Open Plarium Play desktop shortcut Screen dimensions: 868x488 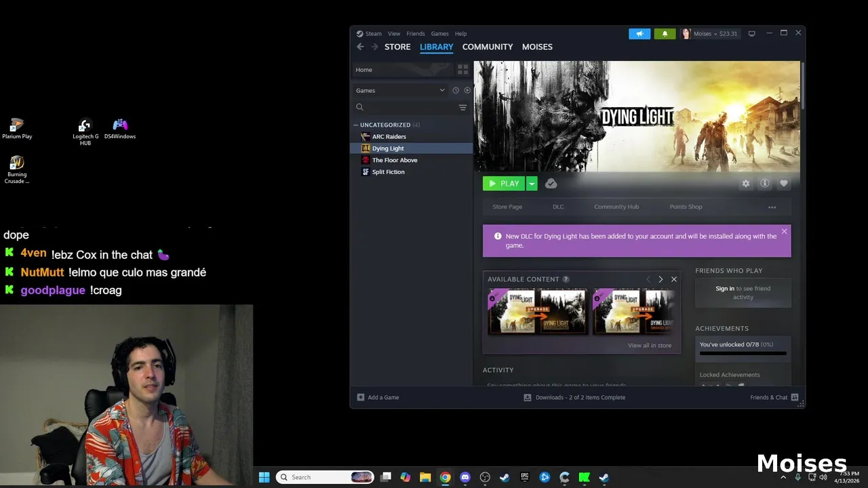tap(17, 129)
